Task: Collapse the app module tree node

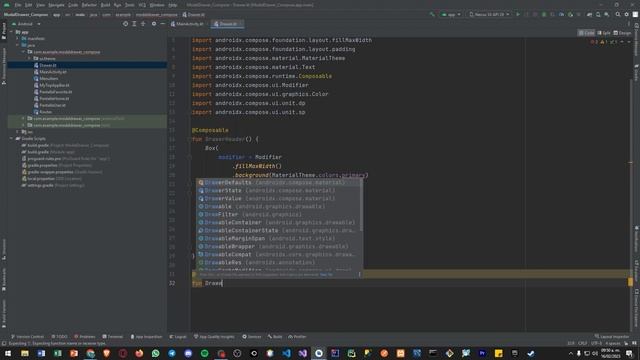Action: (11, 32)
